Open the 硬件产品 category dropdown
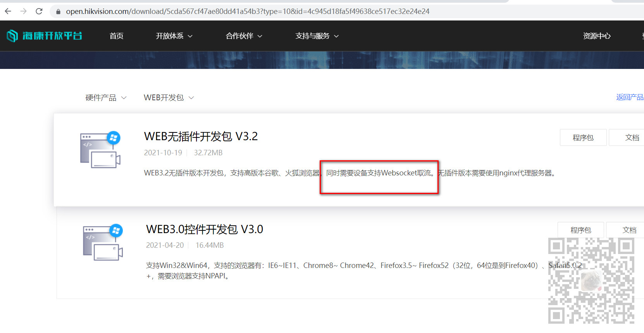This screenshot has width=644, height=333. tap(106, 98)
